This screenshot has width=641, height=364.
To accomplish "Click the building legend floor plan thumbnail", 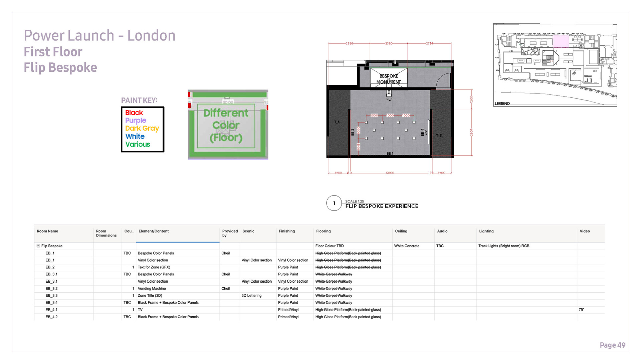I will tap(555, 65).
